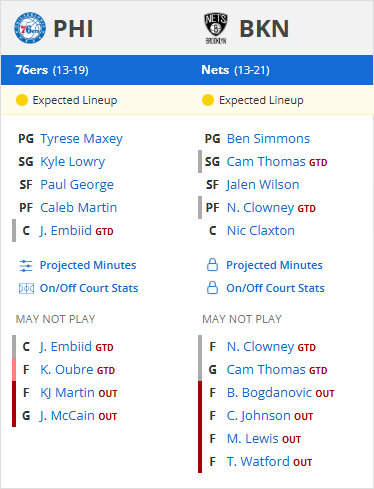
Task: Click the court icon beside 76ers On/Off Court Stats
Action: point(26,288)
